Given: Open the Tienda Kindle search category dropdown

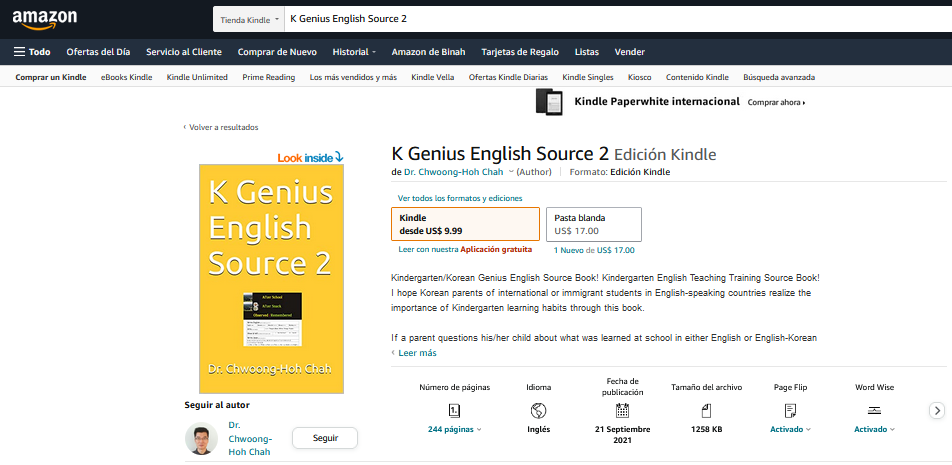Looking at the screenshot, I should pyautogui.click(x=249, y=19).
